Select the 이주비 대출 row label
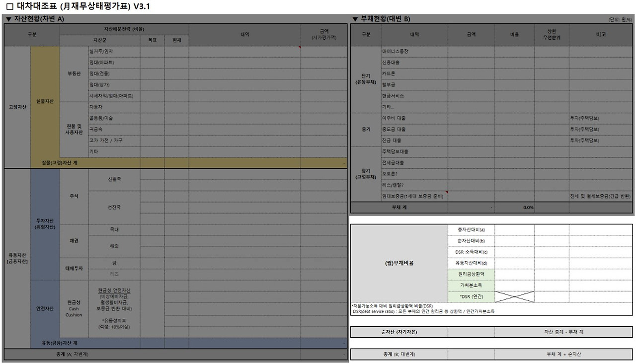The width and height of the screenshot is (636, 364). point(414,118)
